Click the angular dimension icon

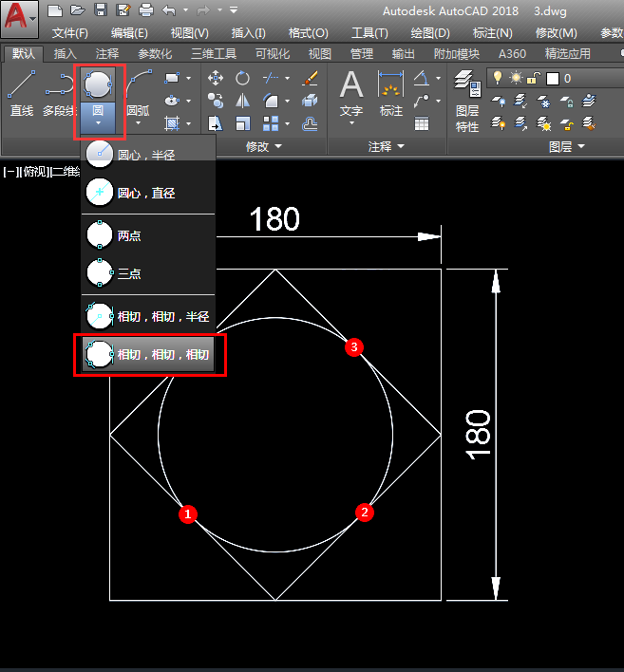point(422,78)
